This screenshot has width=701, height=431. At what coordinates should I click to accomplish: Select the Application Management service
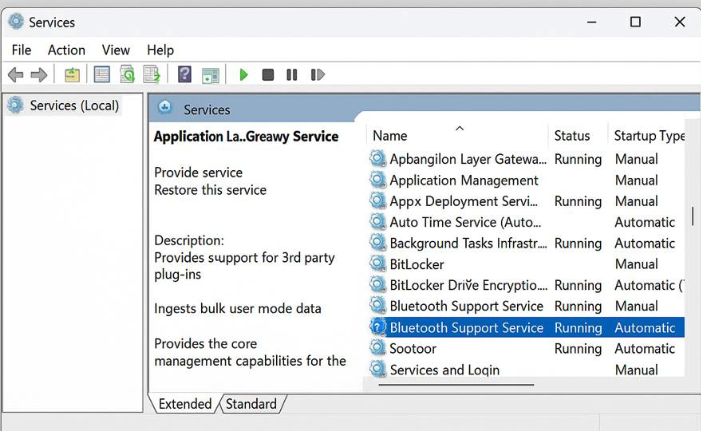[x=526, y=180]
